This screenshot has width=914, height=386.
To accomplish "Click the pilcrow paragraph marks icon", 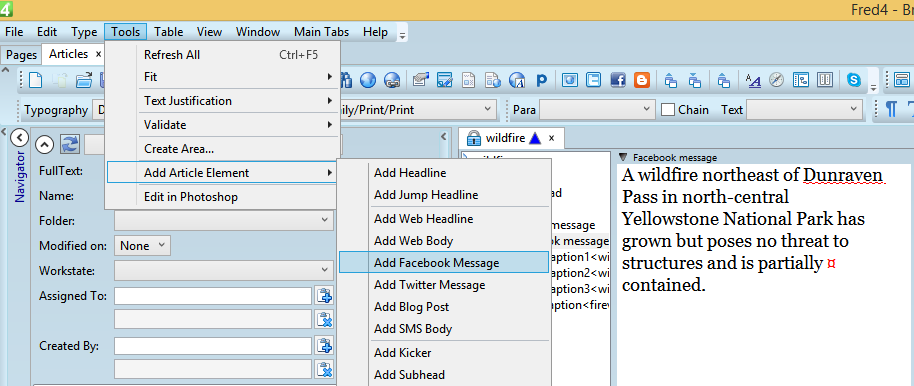I will click(x=891, y=109).
